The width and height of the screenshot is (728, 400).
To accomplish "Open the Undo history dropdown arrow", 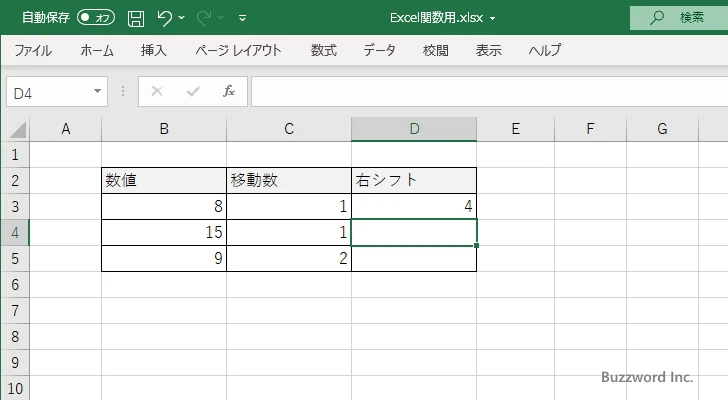I will pyautogui.click(x=182, y=18).
